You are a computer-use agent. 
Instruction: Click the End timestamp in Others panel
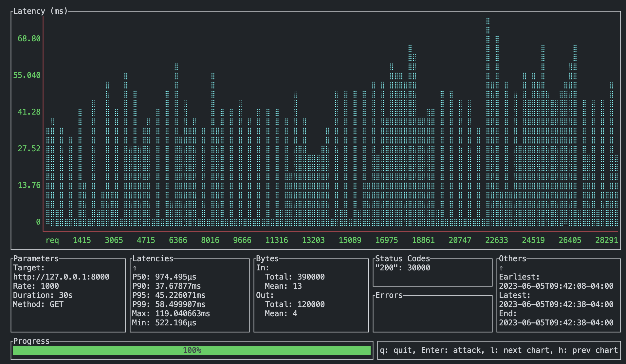pos(556,323)
